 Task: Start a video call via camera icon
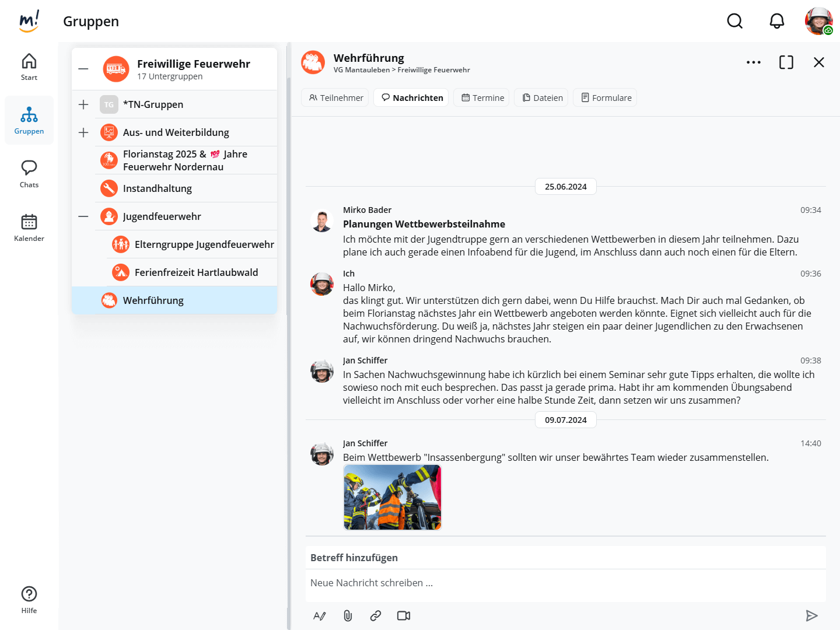tap(404, 615)
